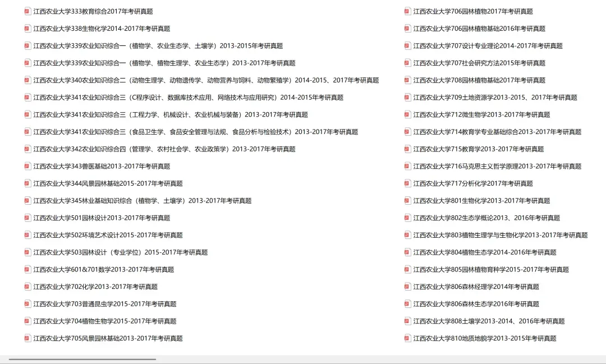Screen dimensions: 606x364
Task: Click the PDF icon beside 707社会研究方法
Action: (407, 63)
